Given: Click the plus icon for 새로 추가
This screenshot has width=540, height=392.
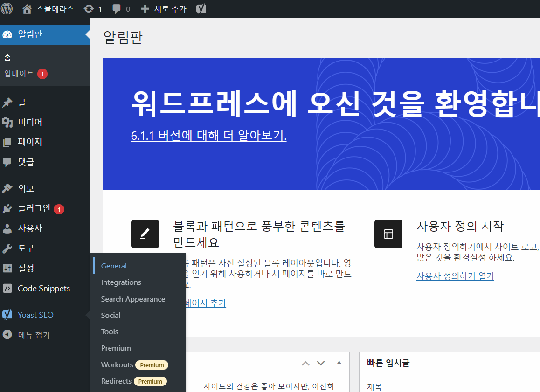Looking at the screenshot, I should 145,8.
